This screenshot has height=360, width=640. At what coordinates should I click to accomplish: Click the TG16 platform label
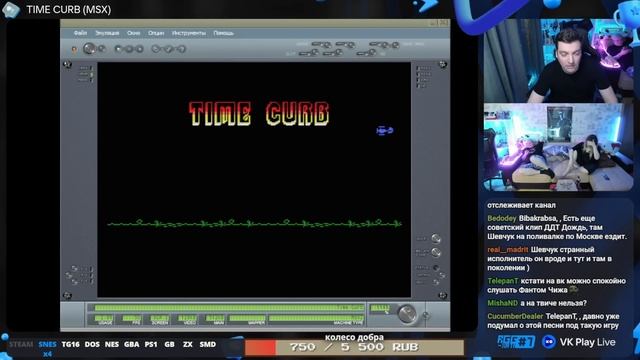71,344
